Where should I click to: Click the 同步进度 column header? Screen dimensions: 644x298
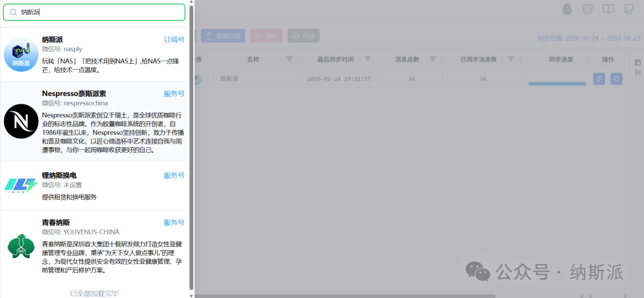(x=561, y=60)
